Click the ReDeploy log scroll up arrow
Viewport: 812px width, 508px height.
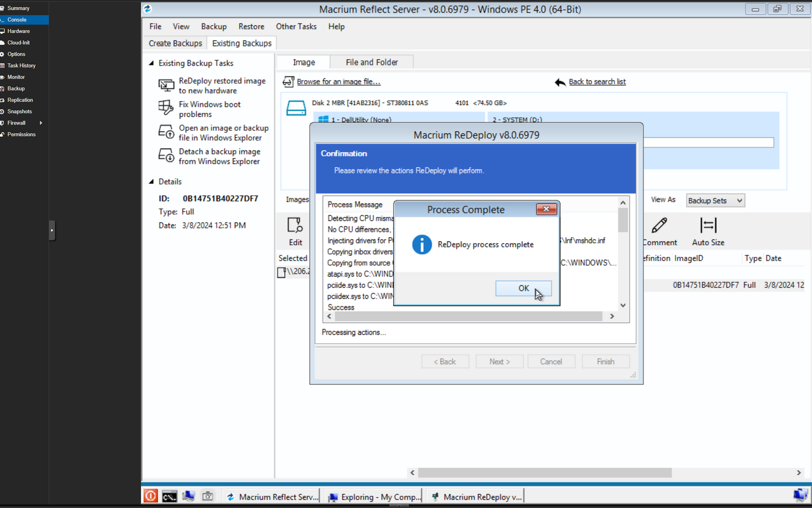pos(623,203)
